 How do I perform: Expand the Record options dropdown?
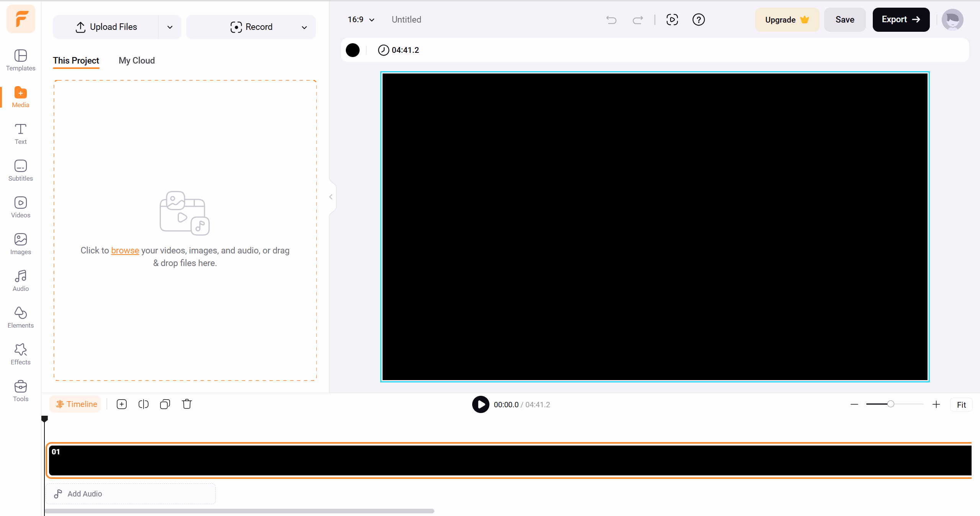[x=304, y=27]
